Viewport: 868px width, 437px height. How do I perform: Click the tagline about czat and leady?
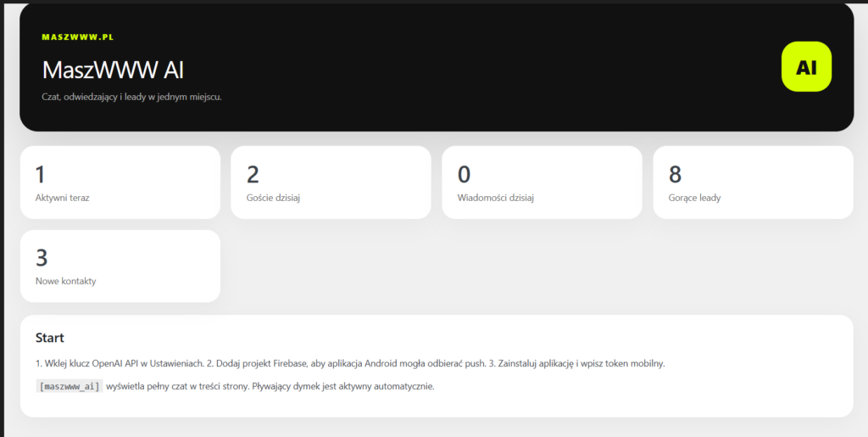tap(131, 97)
